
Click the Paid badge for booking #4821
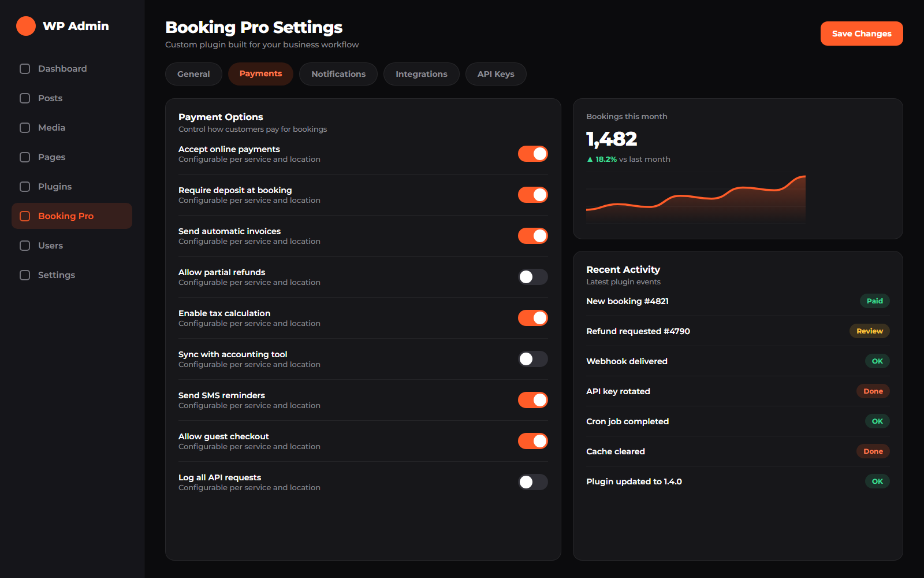pyautogui.click(x=875, y=301)
